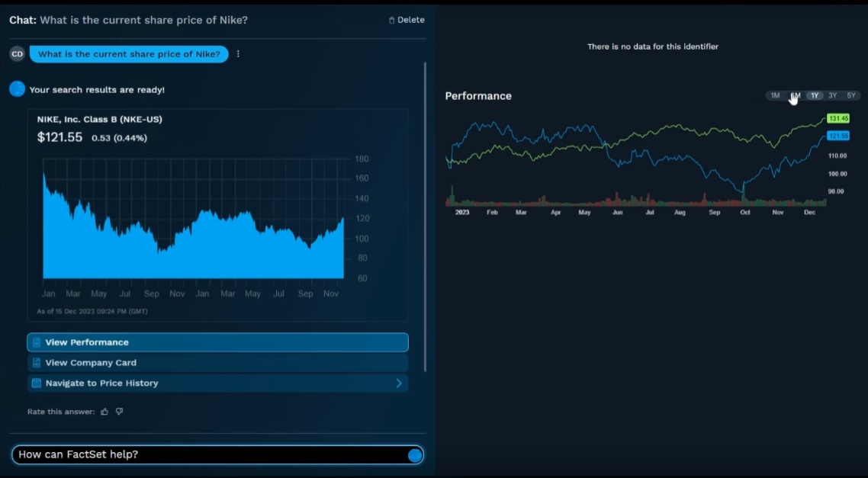Click the CD user avatar
The height and width of the screenshot is (478, 868).
pyautogui.click(x=17, y=54)
